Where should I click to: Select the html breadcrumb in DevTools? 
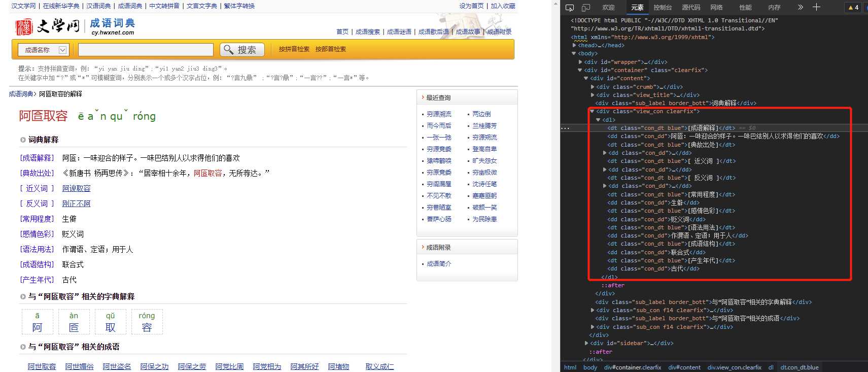(570, 367)
